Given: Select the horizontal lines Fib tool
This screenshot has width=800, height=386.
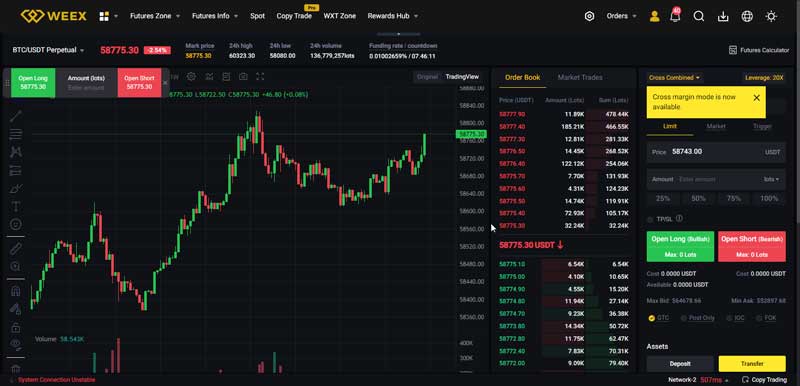Looking at the screenshot, I should click(16, 134).
